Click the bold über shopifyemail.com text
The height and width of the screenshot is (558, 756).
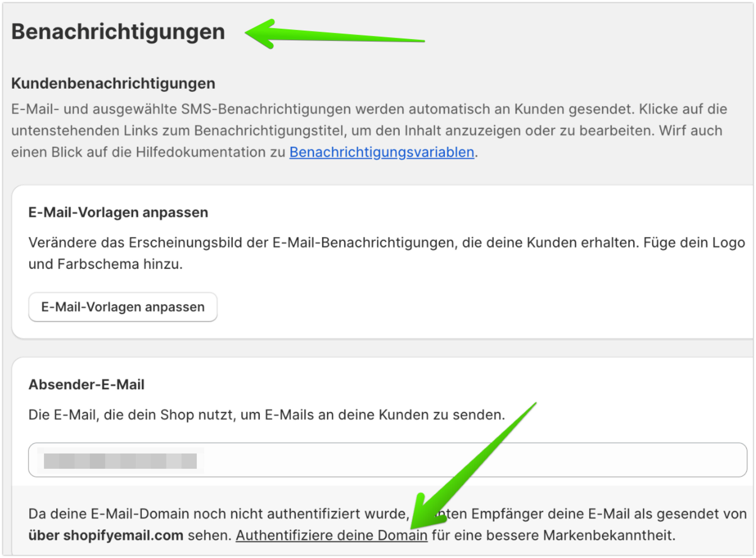[x=106, y=535]
